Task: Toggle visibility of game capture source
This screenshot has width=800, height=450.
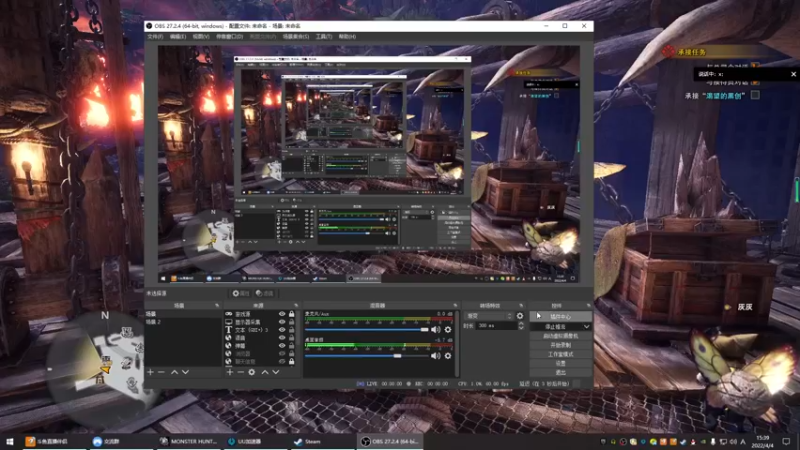Action: click(282, 314)
